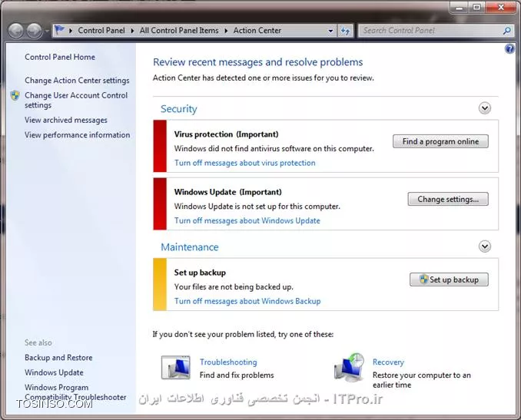Turn off messages about Windows Update
521x420 pixels.
click(247, 221)
